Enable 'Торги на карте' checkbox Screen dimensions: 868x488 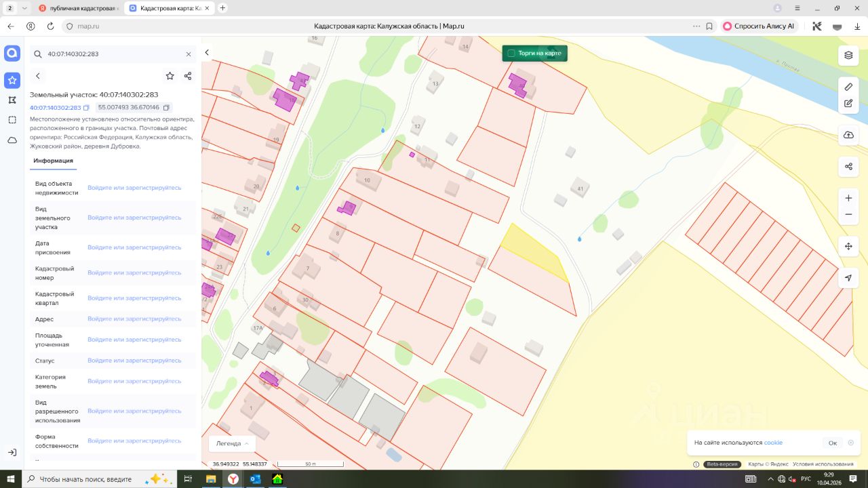511,53
